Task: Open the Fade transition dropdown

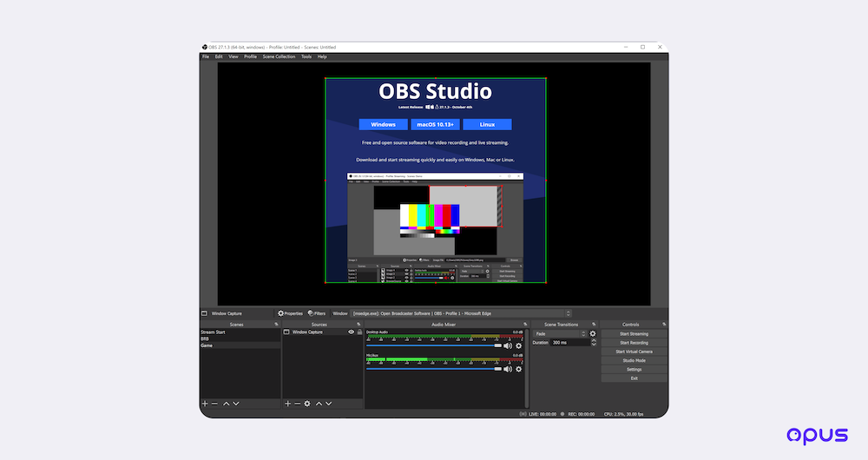Action: (x=560, y=334)
